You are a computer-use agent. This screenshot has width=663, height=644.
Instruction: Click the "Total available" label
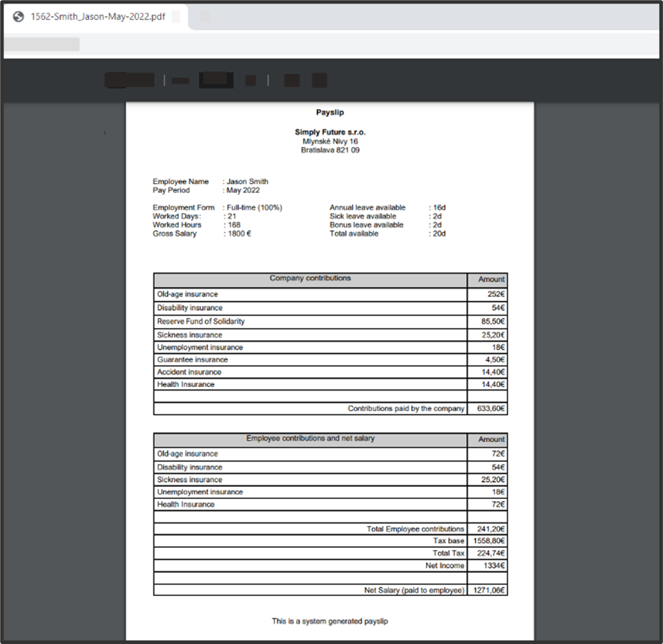[354, 233]
